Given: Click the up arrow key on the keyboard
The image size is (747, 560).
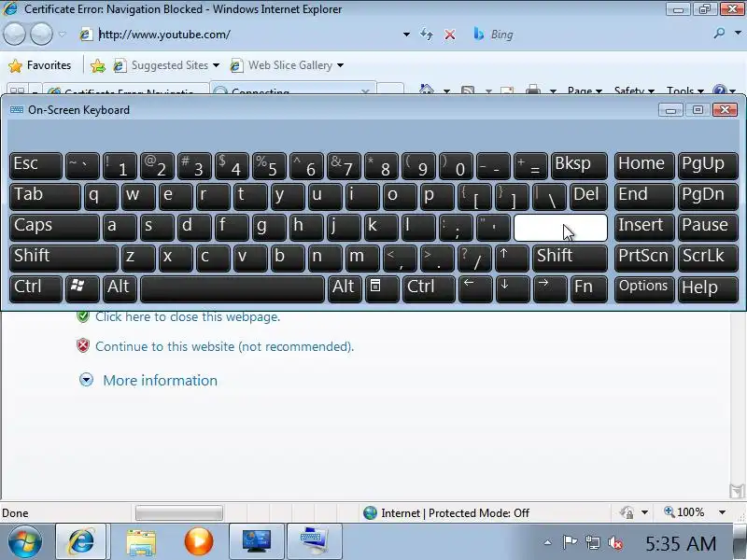Looking at the screenshot, I should point(512,258).
